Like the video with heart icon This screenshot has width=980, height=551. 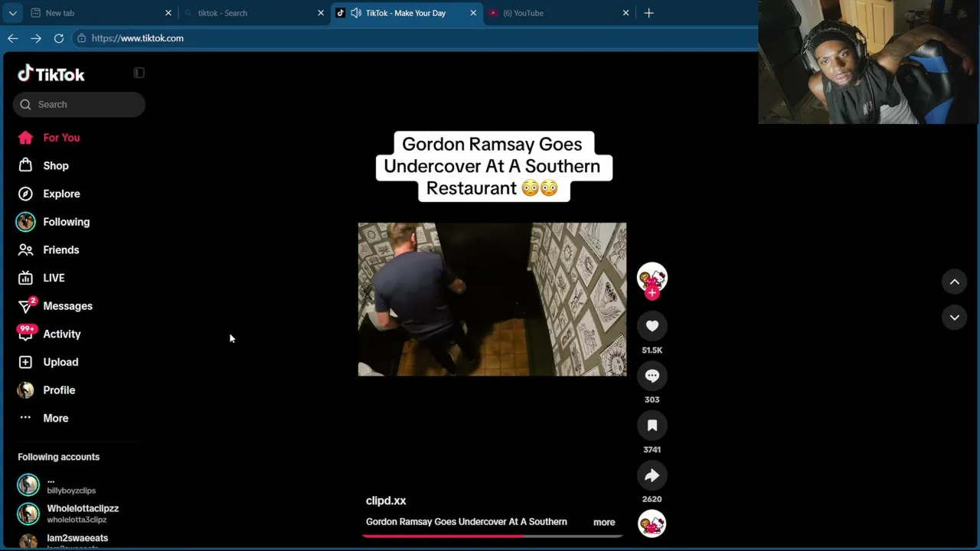[x=652, y=326]
